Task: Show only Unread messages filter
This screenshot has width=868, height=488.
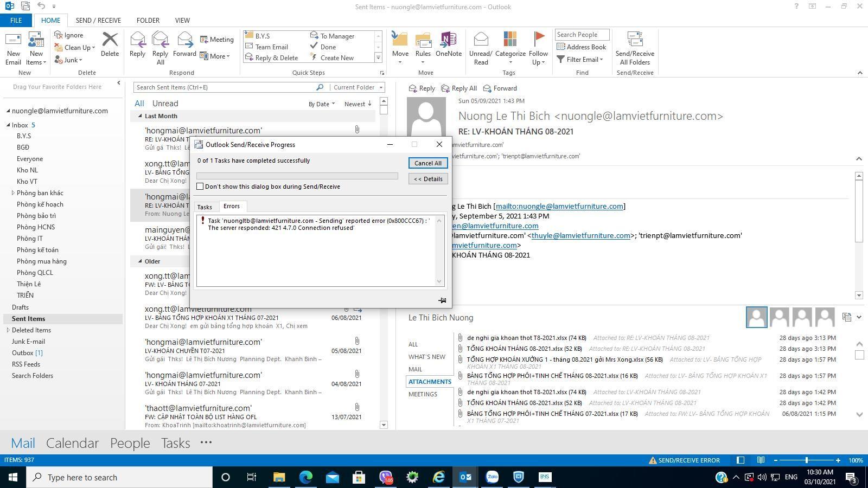Action: (165, 104)
